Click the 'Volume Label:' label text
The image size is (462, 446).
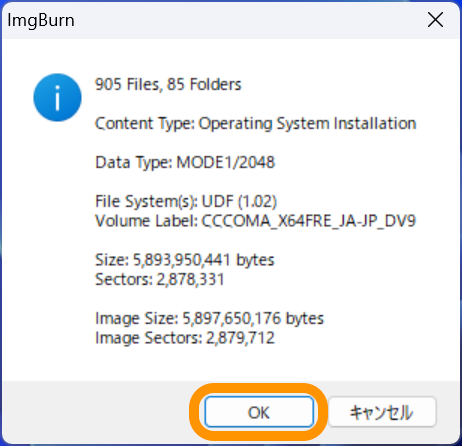click(147, 221)
